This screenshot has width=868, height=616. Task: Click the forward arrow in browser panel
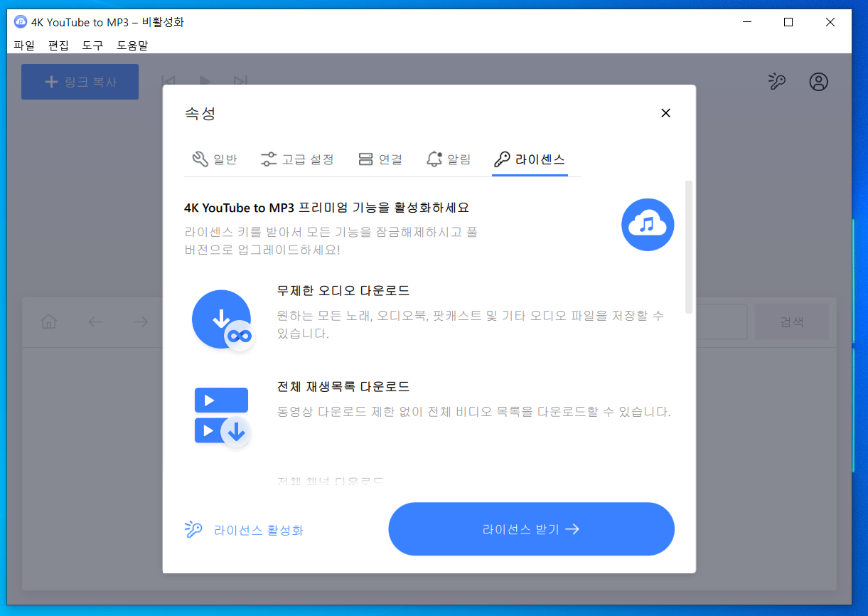pos(141,322)
